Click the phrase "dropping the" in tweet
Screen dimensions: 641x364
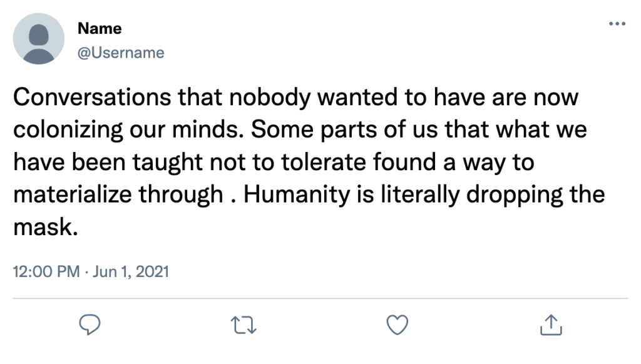(536, 195)
